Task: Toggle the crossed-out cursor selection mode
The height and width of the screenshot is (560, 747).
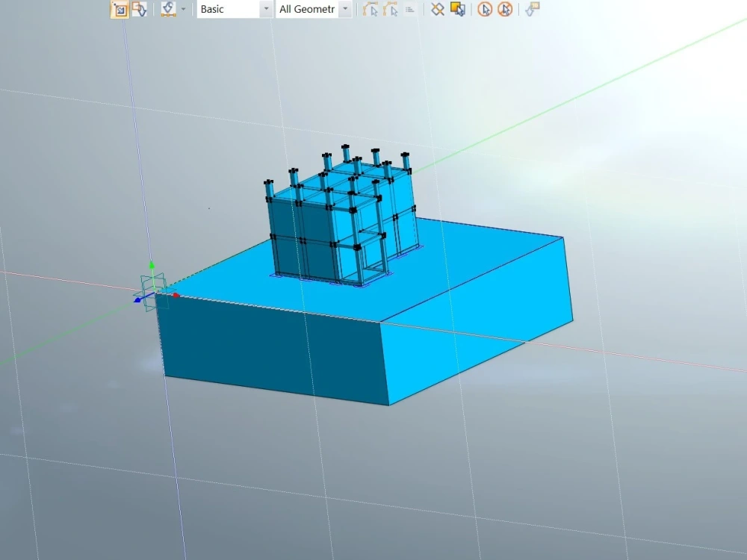Action: 506,9
